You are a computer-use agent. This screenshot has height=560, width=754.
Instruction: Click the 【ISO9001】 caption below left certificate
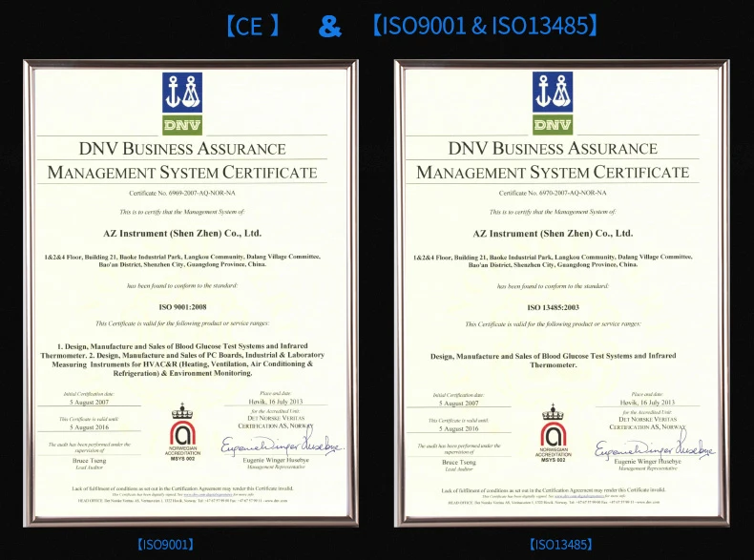click(166, 544)
